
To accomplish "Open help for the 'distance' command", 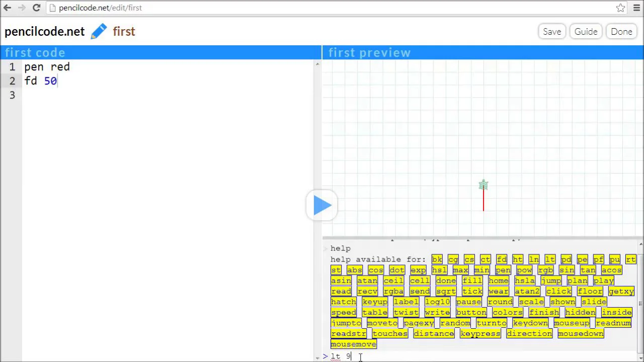I will (434, 333).
